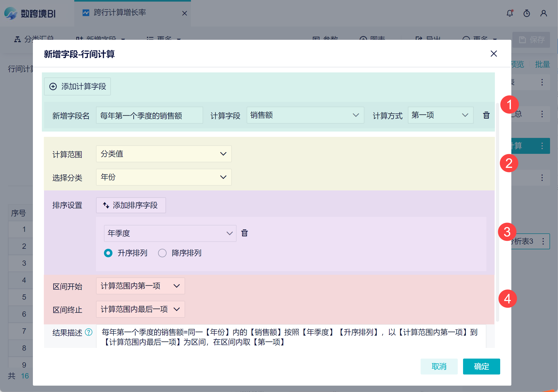Click the 新增字段名 input field
This screenshot has width=558, height=392.
tap(149, 115)
